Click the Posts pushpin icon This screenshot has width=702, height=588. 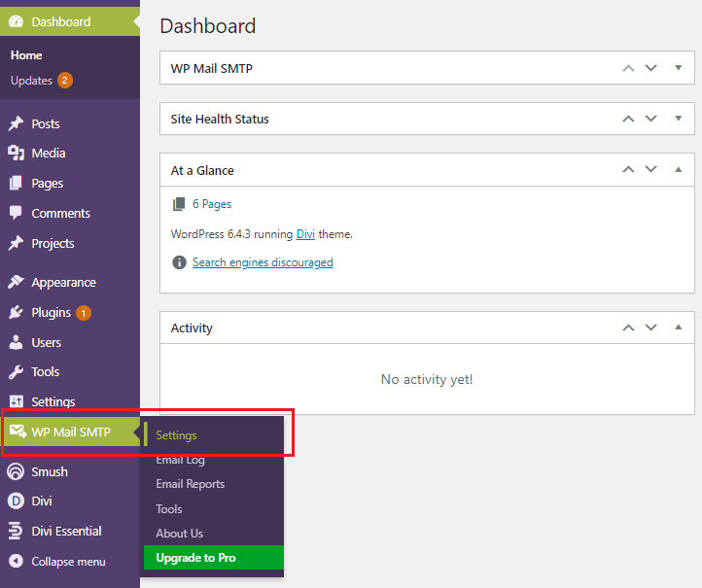coord(16,123)
